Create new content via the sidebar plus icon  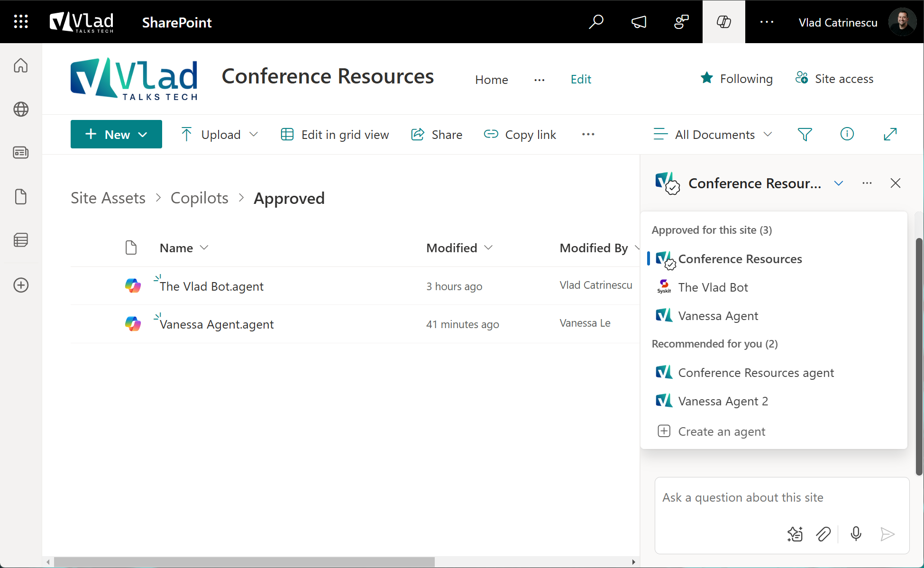(x=21, y=285)
